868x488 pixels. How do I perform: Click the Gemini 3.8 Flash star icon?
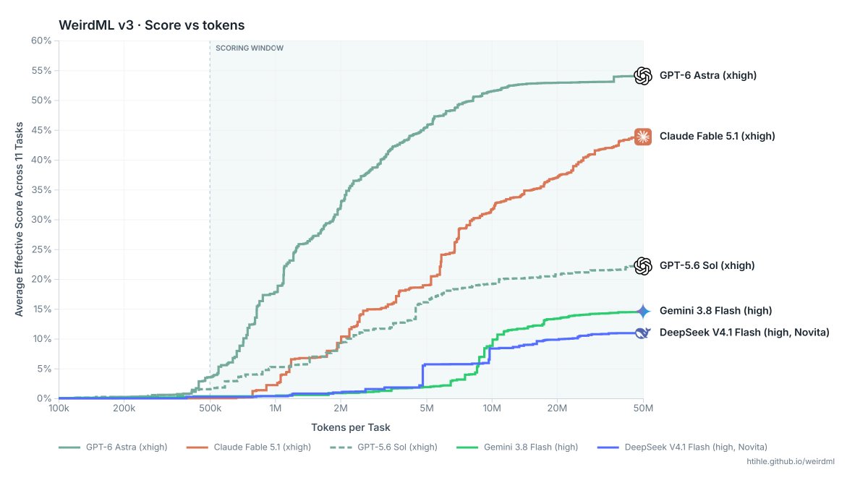(x=643, y=311)
